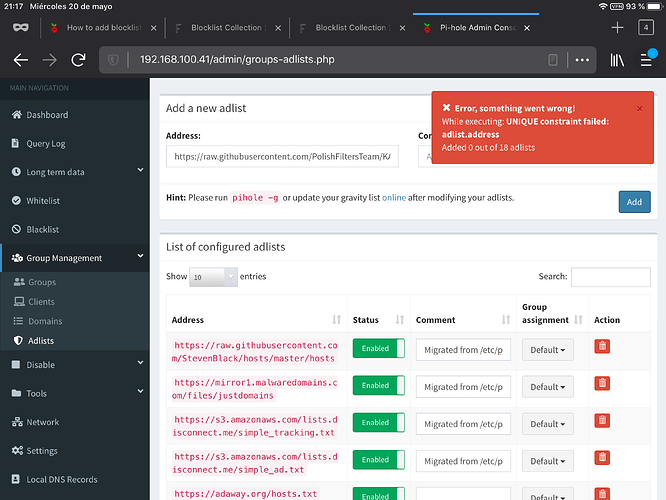Open tracking protection shield in address bar
Screen dimensions: 666x500
coord(113,60)
